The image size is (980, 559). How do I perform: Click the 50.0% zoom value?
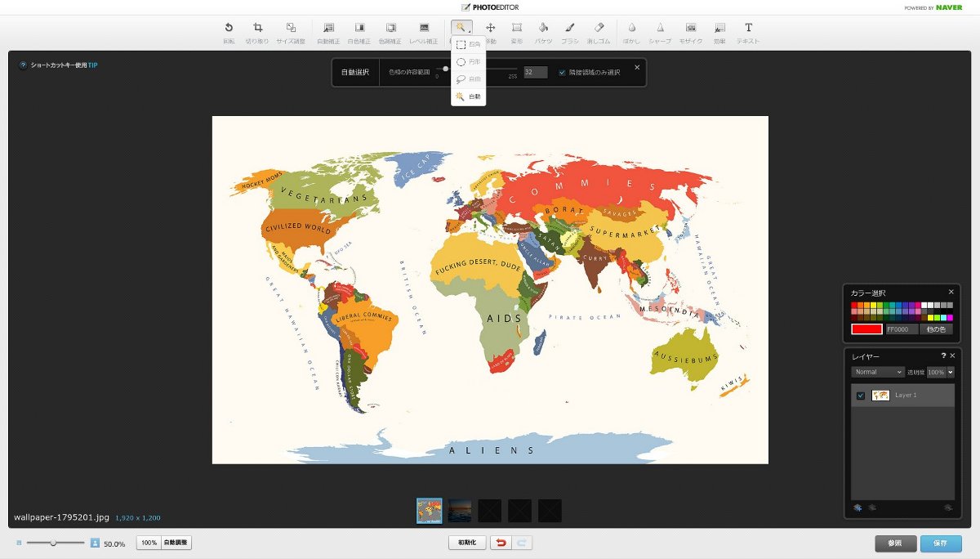click(x=114, y=543)
